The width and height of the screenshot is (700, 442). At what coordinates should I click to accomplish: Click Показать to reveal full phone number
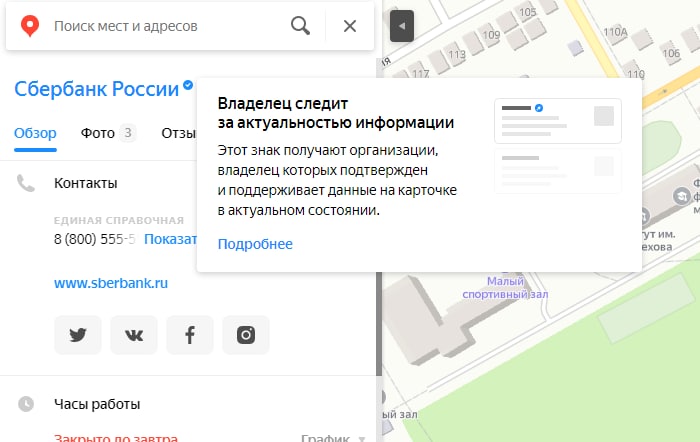(170, 239)
